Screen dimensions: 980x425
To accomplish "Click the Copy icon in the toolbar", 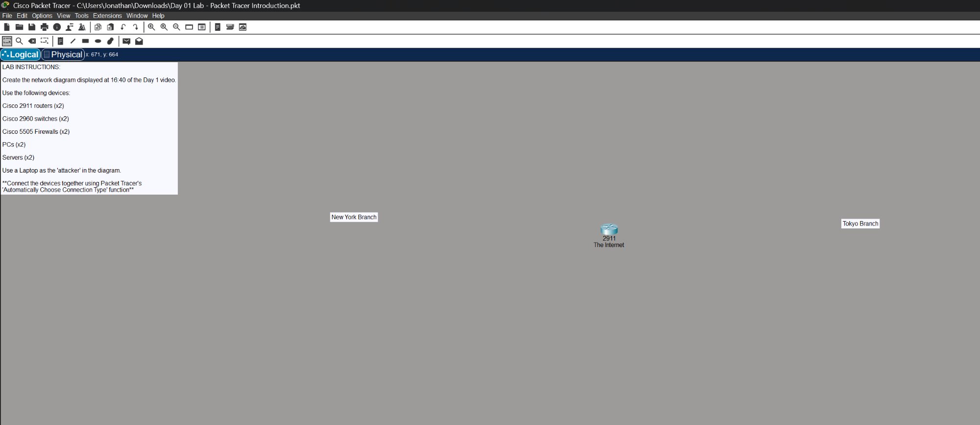I will pos(98,27).
